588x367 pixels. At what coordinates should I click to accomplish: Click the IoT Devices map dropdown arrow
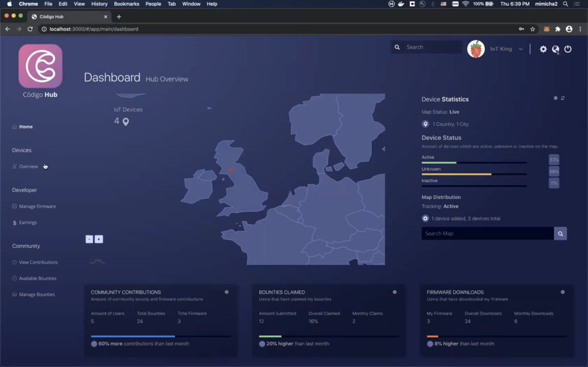coord(209,108)
